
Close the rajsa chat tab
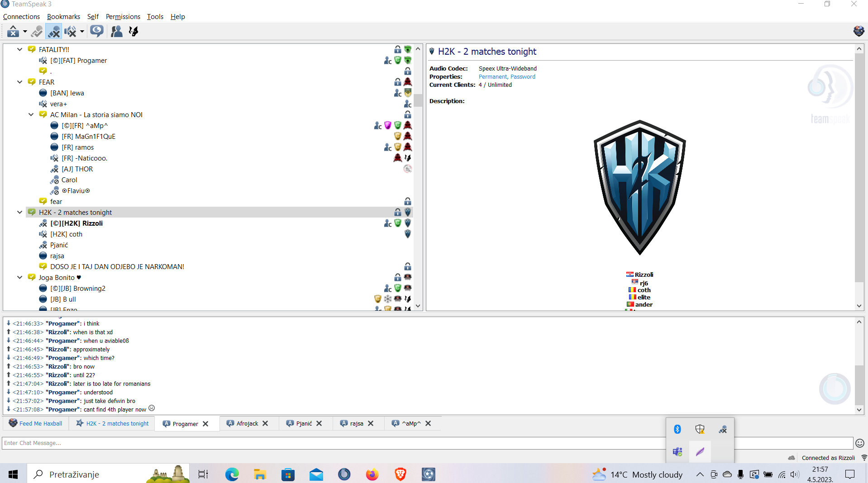[x=371, y=423]
